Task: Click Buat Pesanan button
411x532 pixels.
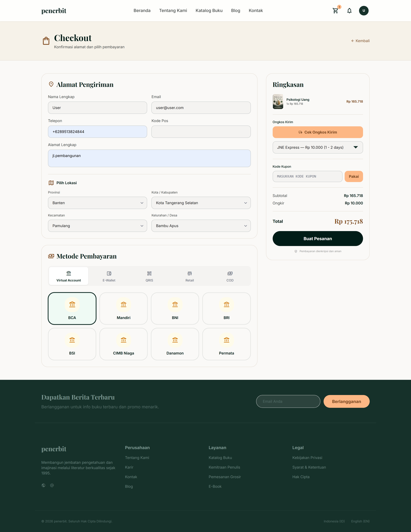Action: coord(318,239)
